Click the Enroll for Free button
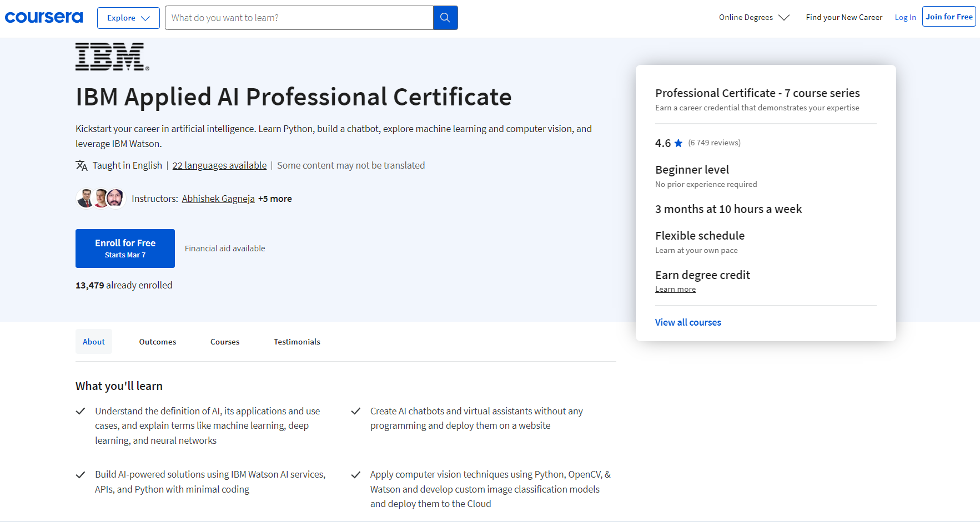Viewport: 980px width, 522px height. 125,249
